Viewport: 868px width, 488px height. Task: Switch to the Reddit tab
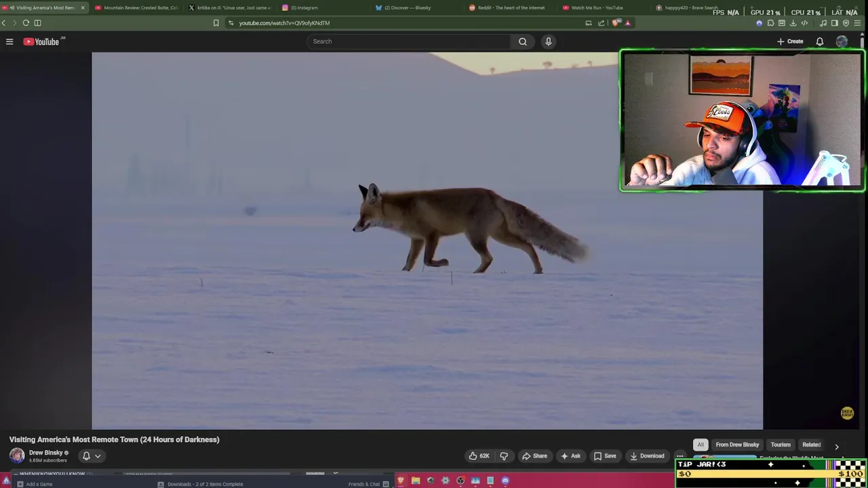509,7
